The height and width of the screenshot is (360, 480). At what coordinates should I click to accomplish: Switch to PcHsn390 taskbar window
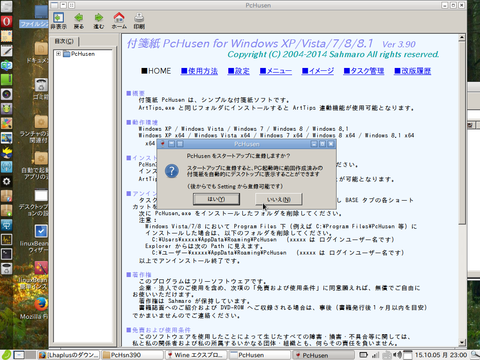132,355
